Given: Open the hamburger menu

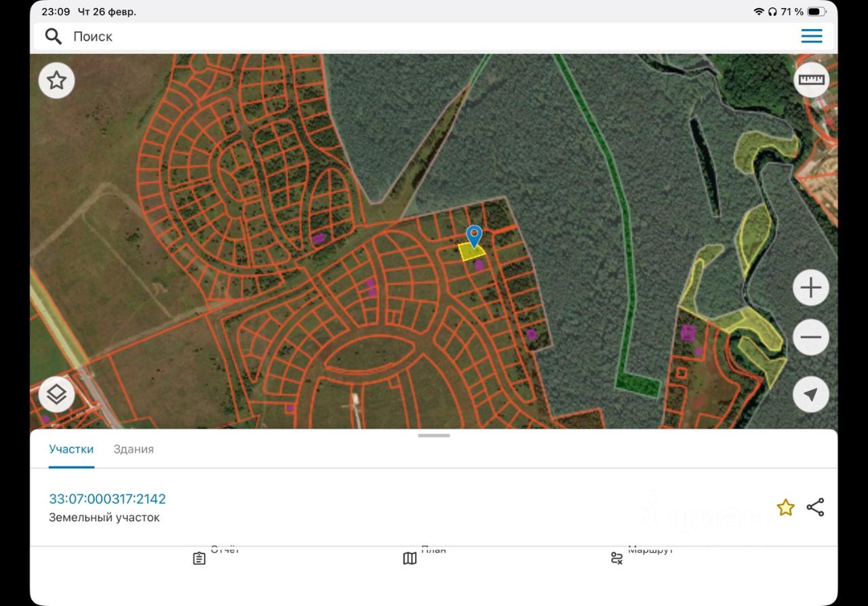Looking at the screenshot, I should pos(812,36).
